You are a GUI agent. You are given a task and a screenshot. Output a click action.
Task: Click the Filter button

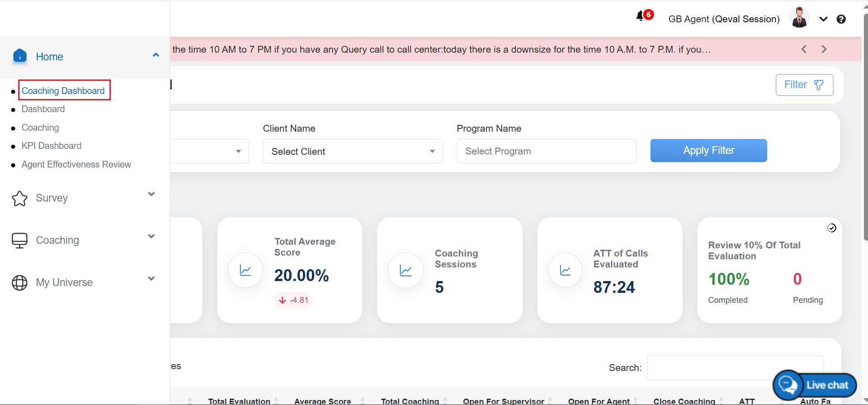(804, 85)
